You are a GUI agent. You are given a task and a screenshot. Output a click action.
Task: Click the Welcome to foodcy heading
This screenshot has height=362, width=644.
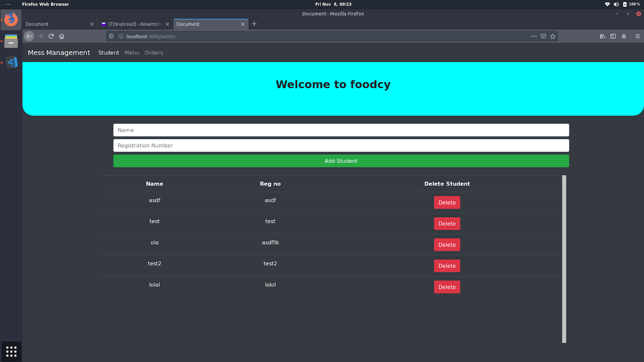[333, 84]
